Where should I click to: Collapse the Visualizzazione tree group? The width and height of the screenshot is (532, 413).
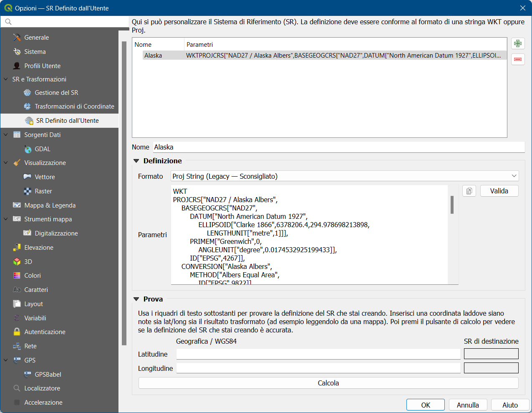(6, 163)
